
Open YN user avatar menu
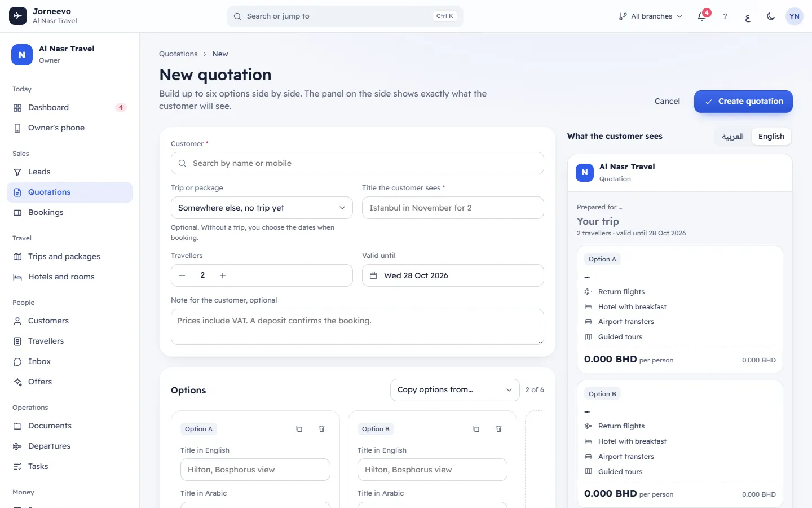point(795,16)
